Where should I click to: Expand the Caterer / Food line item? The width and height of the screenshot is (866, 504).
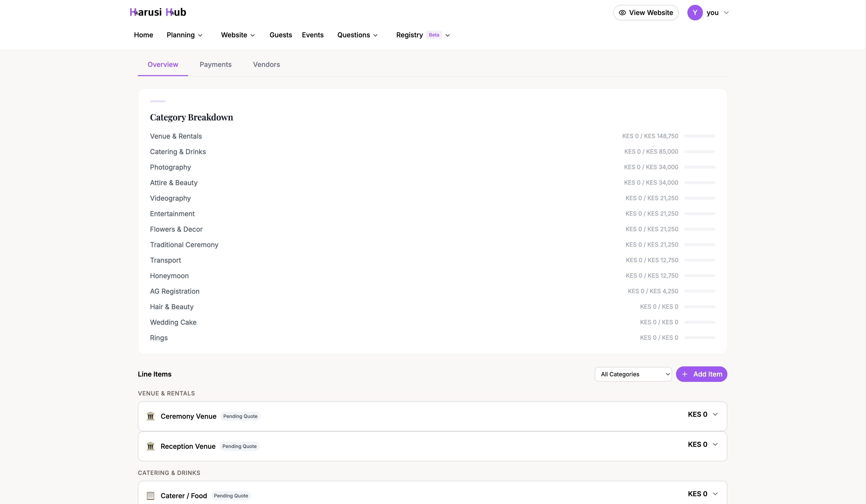(x=716, y=494)
